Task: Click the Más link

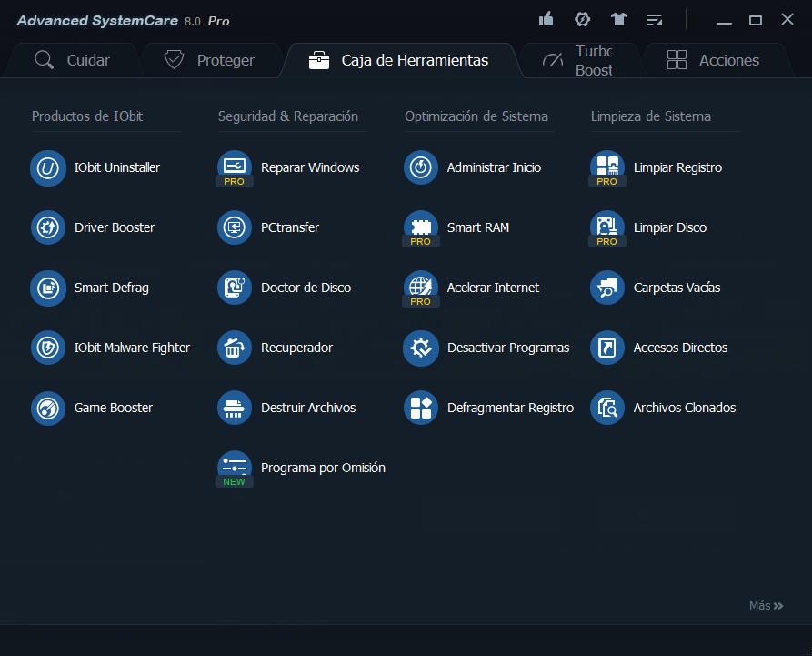Action: coord(766,606)
